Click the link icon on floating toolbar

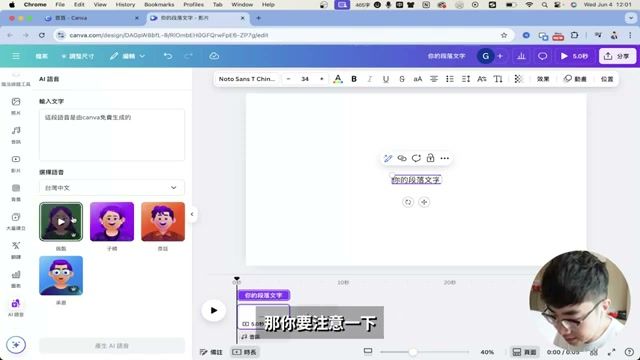coord(402,158)
